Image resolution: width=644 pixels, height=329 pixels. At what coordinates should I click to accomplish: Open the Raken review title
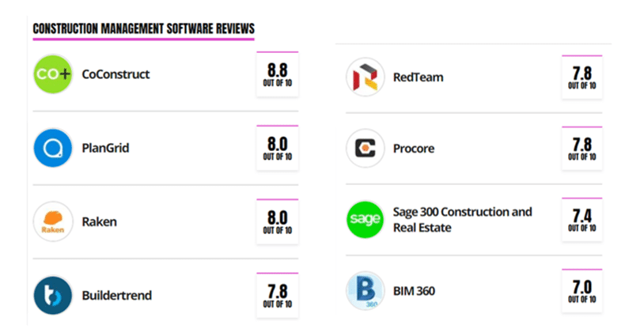click(100, 221)
